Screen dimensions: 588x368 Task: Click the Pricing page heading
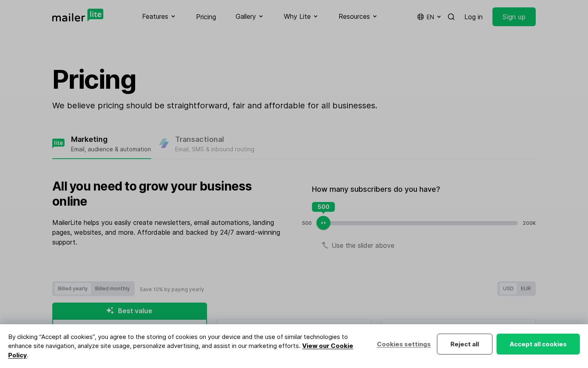tap(94, 80)
